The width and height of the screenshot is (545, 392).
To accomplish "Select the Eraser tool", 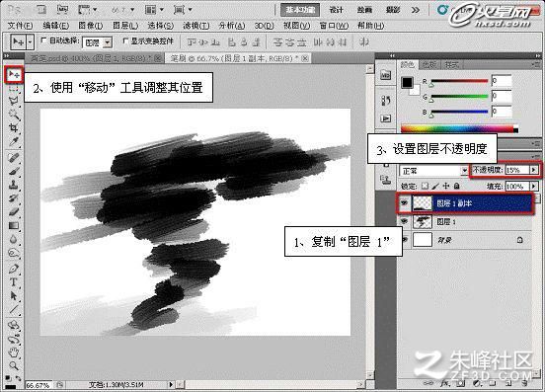I will pyautogui.click(x=14, y=211).
